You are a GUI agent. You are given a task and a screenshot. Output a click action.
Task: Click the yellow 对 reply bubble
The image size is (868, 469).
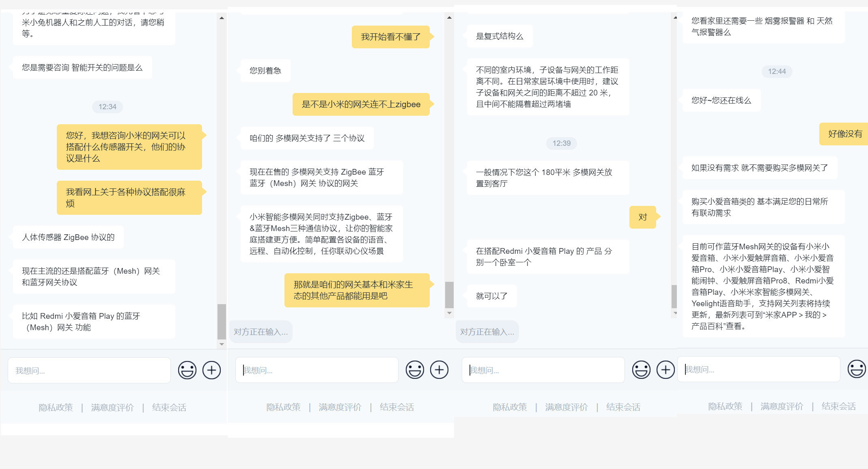pos(643,217)
